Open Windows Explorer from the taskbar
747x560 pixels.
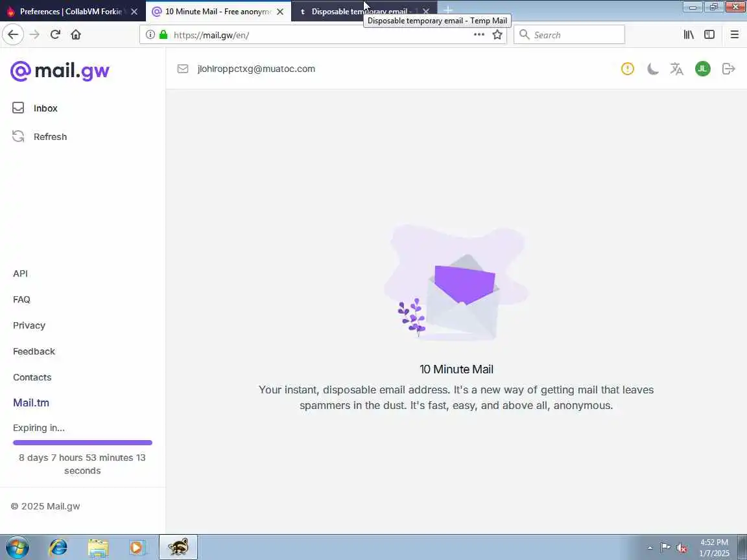(98, 548)
